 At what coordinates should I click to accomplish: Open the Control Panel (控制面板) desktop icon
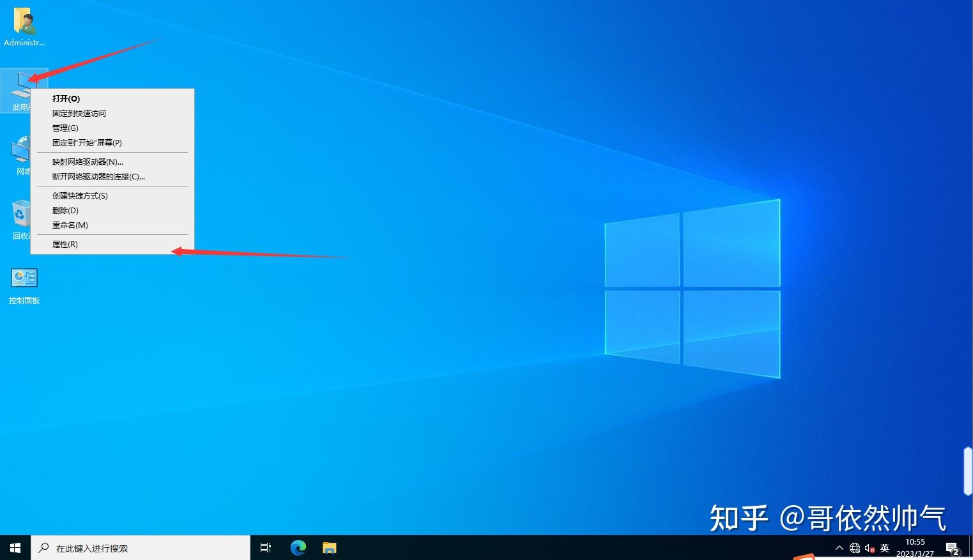tap(24, 285)
